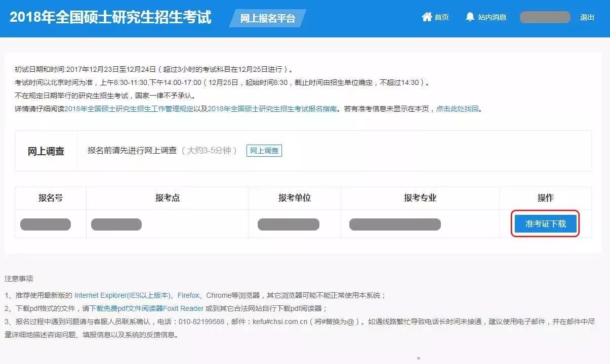Image resolution: width=610 pixels, height=364 pixels.
Task: Click the 下载免费pdf文件阅读器 Foxit Reader link
Action: tap(147, 308)
